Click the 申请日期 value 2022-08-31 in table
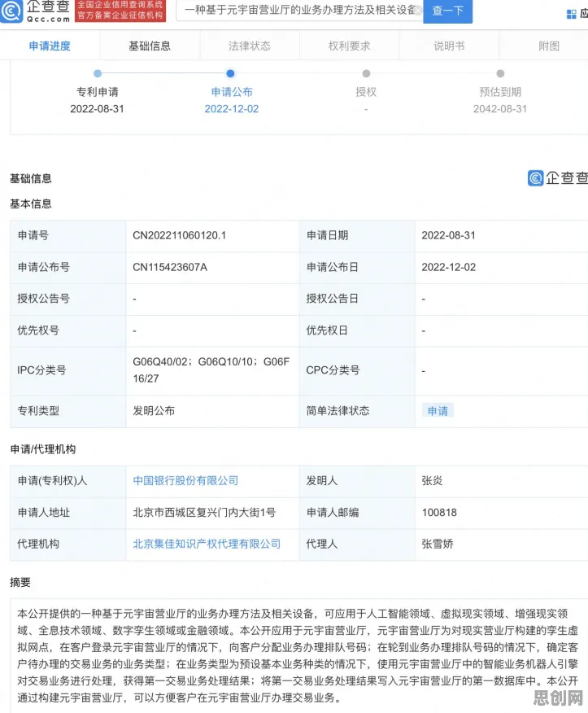This screenshot has height=713, width=588. click(448, 235)
